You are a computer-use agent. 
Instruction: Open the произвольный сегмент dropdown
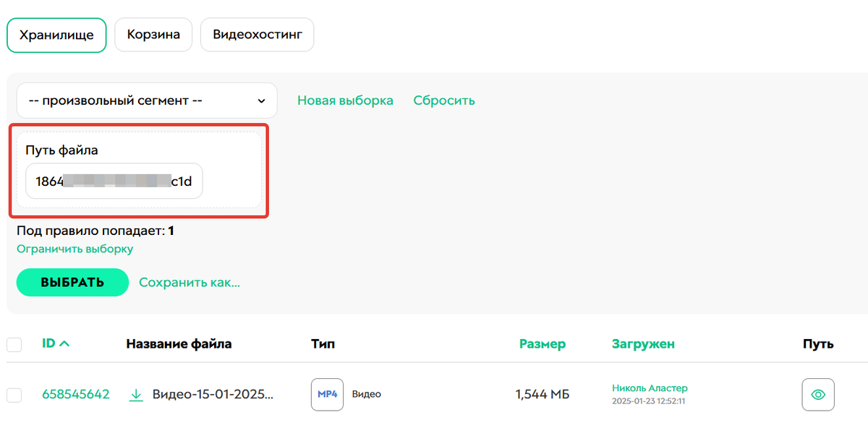point(145,100)
